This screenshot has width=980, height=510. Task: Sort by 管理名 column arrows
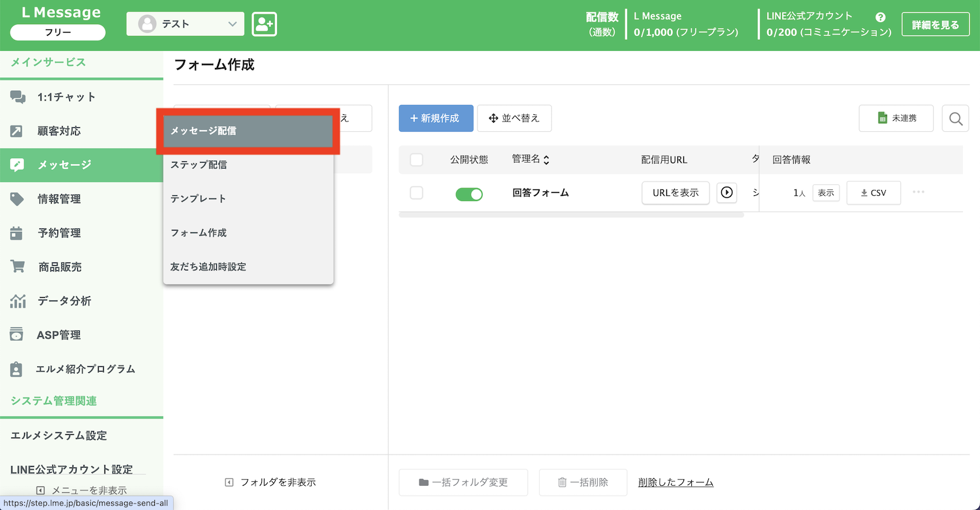(x=547, y=160)
